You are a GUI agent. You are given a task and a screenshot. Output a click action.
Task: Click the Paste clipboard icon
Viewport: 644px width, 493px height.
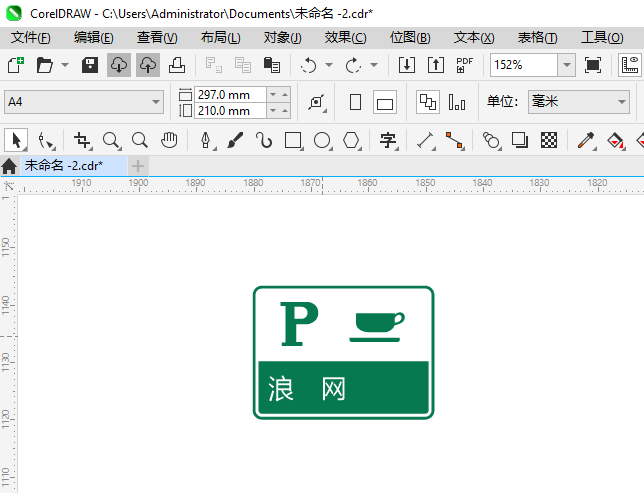coord(271,65)
